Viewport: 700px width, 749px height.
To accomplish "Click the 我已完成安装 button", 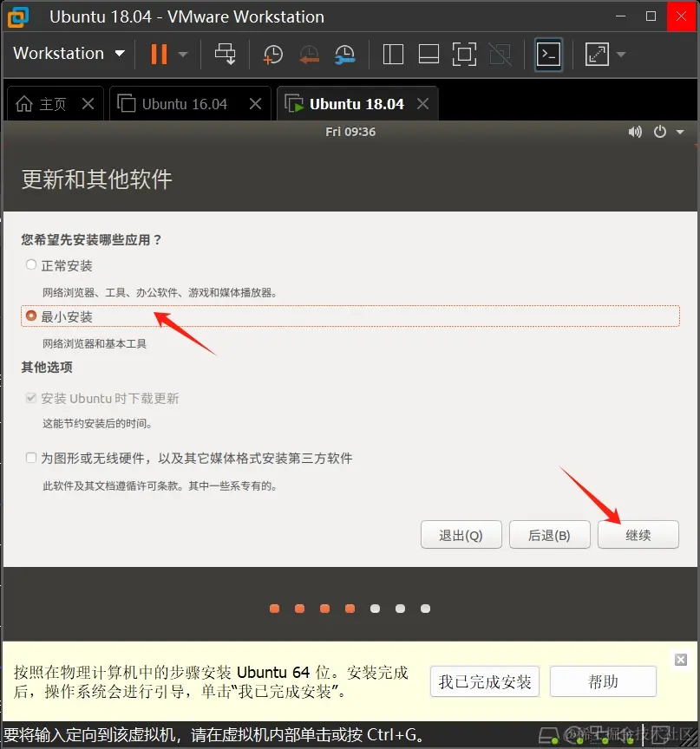I will click(485, 681).
